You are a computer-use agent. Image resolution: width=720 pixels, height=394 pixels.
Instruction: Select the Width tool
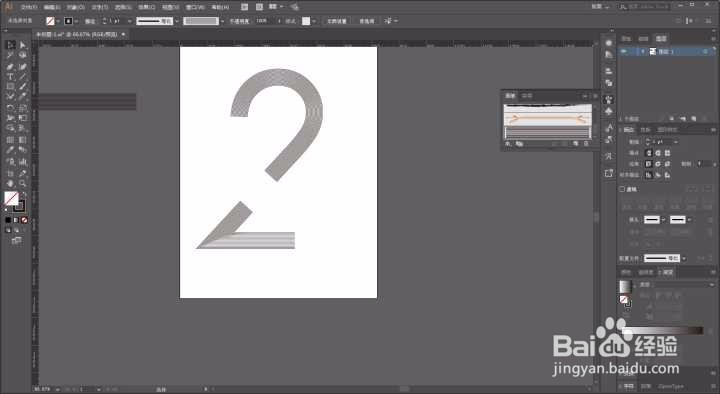pos(10,118)
